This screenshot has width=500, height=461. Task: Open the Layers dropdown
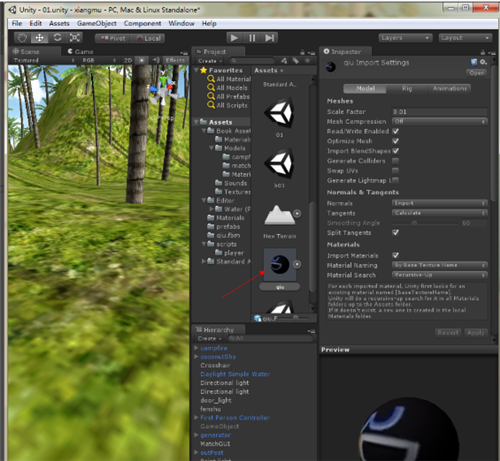pos(405,38)
